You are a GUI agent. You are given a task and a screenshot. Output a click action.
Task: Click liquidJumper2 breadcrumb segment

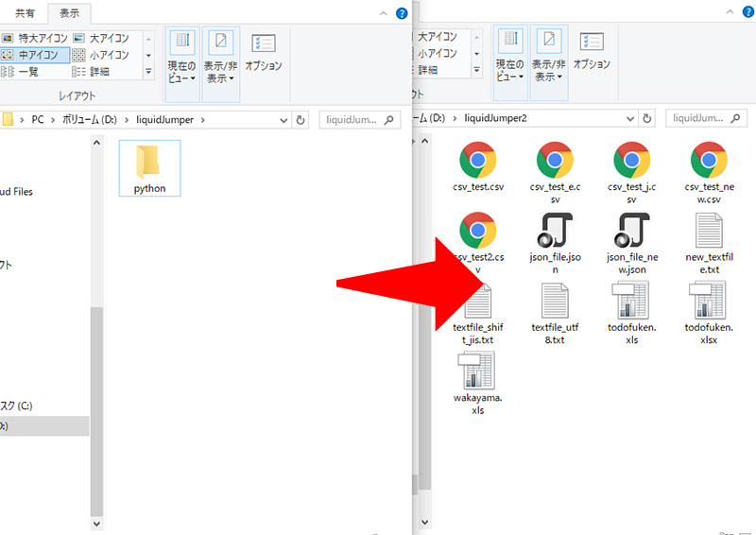point(495,118)
